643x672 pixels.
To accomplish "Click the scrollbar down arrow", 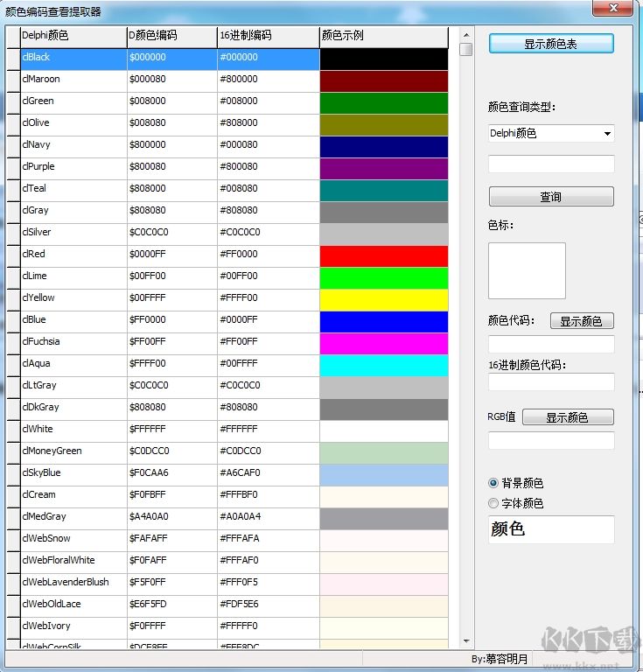I will [465, 641].
